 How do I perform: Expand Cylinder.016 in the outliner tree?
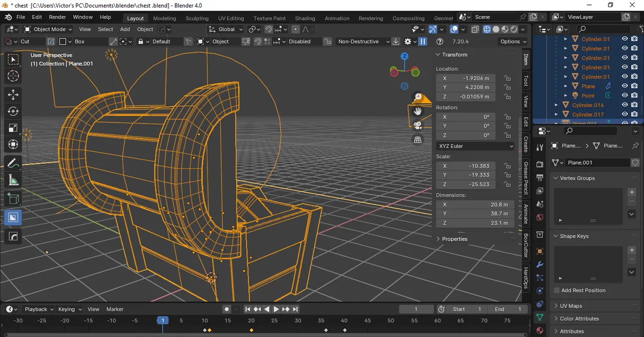(x=556, y=105)
